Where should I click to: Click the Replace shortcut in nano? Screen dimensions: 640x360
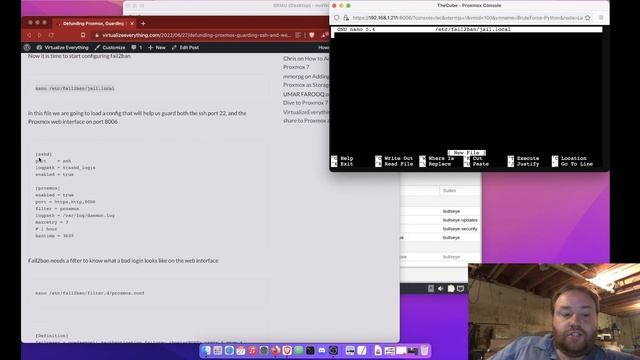point(436,164)
